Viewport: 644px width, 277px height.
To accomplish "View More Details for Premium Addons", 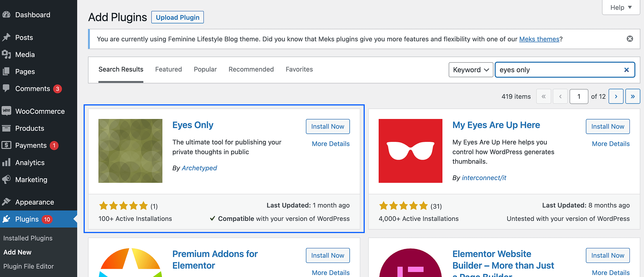I will coord(331,273).
